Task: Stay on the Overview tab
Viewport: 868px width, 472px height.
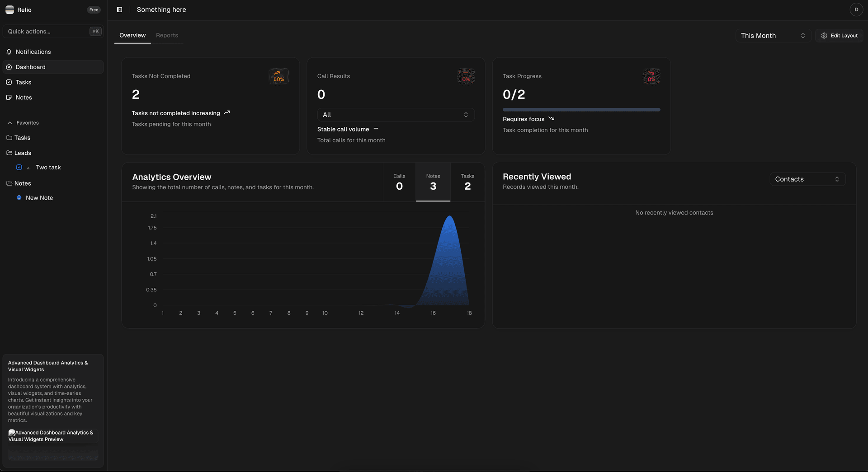Action: 132,35
